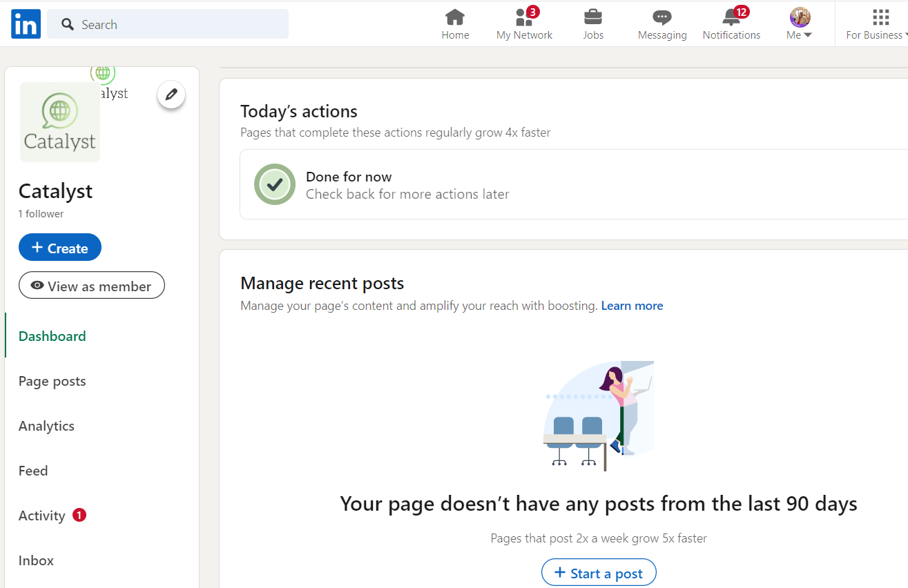Click Start a post
The width and height of the screenshot is (908, 588).
click(x=598, y=572)
